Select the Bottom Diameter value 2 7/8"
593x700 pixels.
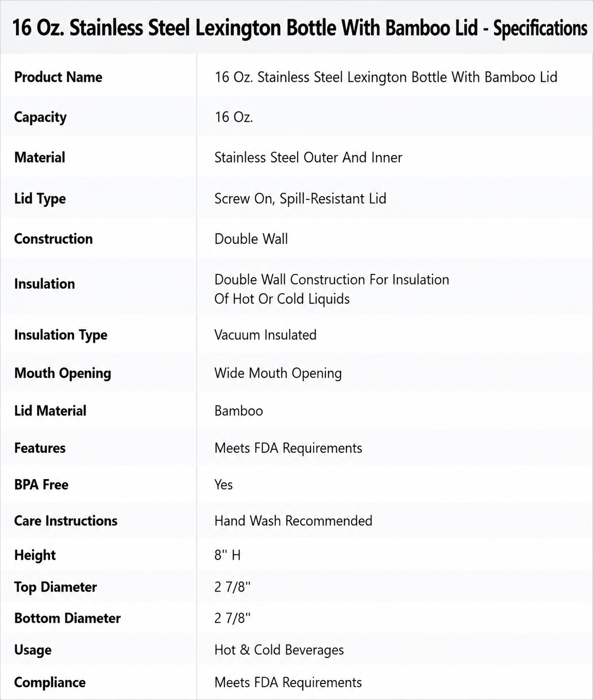tap(232, 618)
